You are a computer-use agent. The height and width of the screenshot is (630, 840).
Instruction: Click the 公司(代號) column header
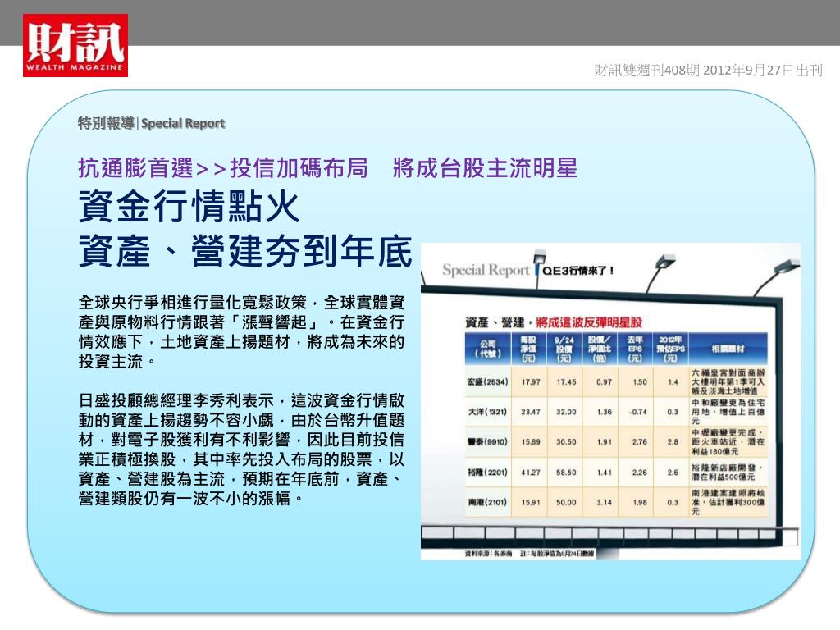pyautogui.click(x=487, y=349)
